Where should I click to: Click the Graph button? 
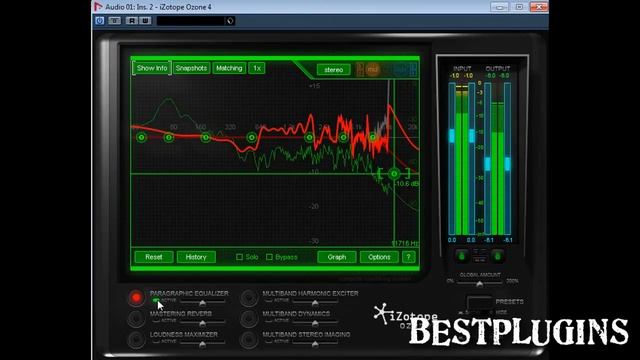pyautogui.click(x=337, y=257)
